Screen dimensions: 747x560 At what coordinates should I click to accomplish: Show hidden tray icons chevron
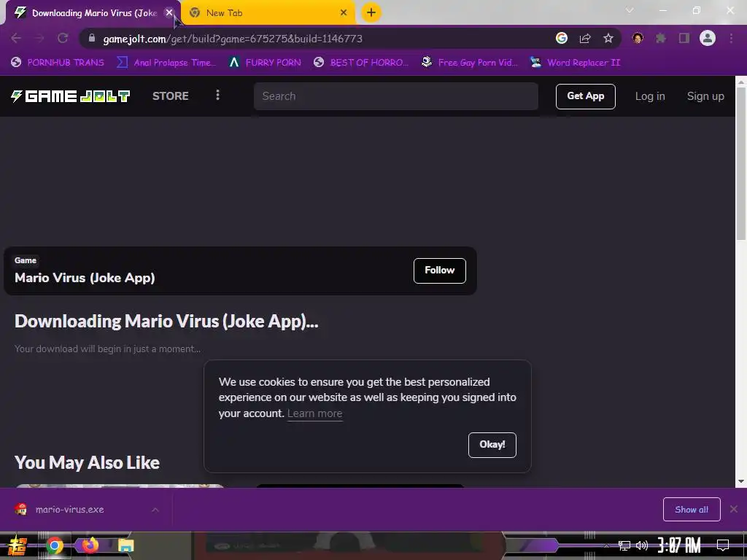pos(606,545)
